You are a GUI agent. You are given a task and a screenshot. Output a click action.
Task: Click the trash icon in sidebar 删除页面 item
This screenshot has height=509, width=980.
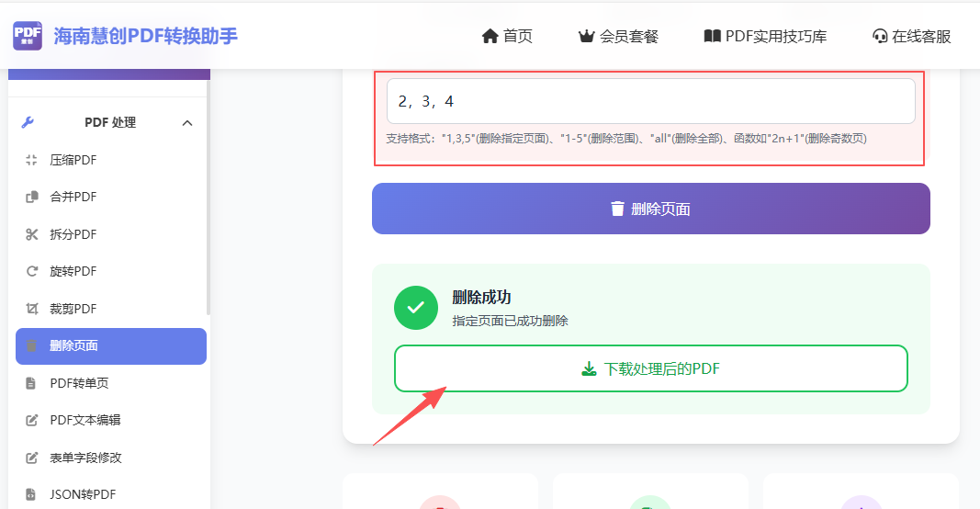(31, 345)
